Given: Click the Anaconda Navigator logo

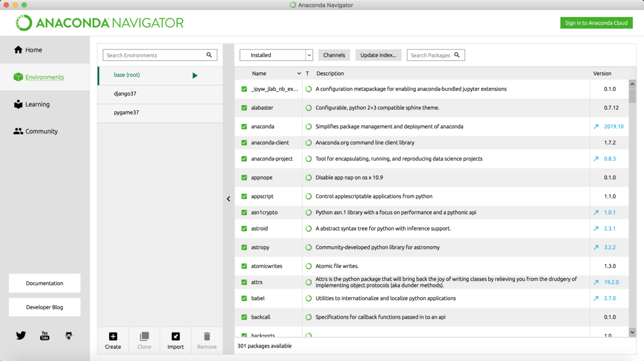Looking at the screenshot, I should pyautogui.click(x=99, y=23).
